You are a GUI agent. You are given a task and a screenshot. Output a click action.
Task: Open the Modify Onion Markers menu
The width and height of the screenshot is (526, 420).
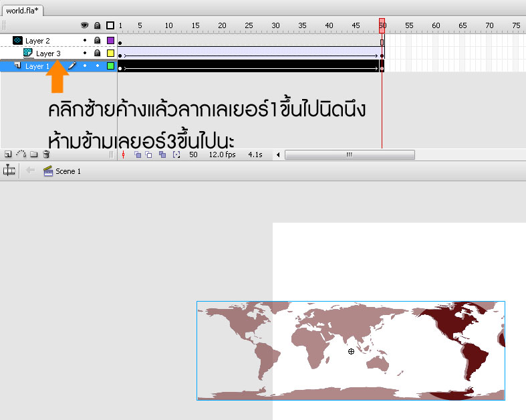point(176,154)
